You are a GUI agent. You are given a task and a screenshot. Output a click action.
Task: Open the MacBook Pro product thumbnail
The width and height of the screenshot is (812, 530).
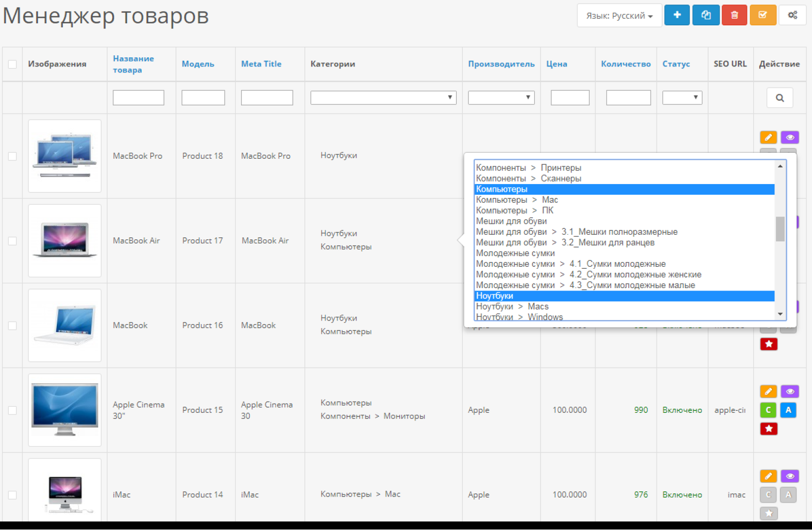click(x=65, y=156)
